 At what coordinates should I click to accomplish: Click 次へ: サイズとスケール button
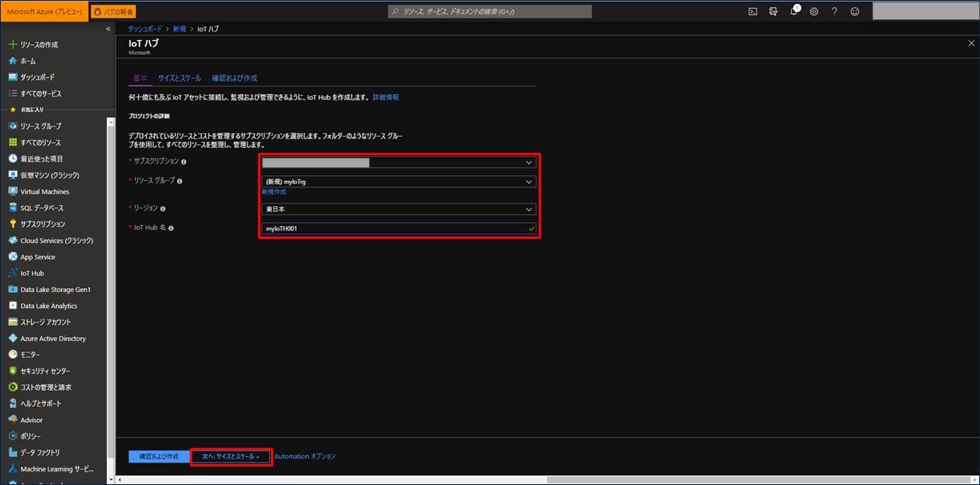232,456
